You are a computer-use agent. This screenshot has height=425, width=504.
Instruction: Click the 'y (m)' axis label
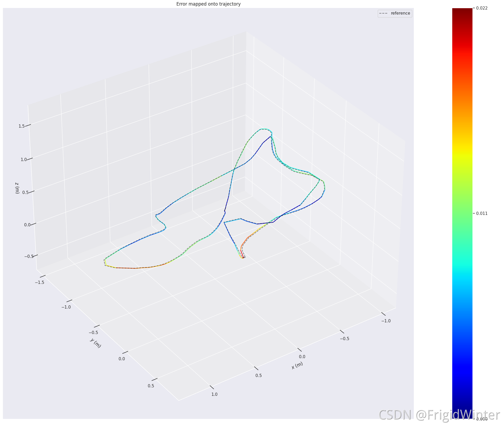point(95,343)
